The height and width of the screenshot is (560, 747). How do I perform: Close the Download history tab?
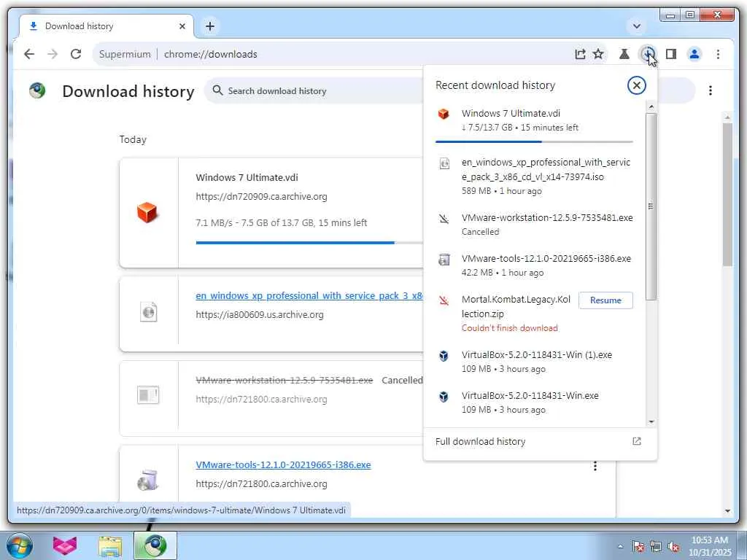click(x=182, y=26)
